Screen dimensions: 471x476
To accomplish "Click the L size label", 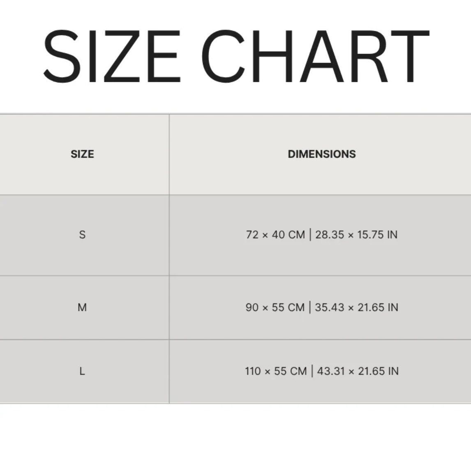I will [x=82, y=371].
